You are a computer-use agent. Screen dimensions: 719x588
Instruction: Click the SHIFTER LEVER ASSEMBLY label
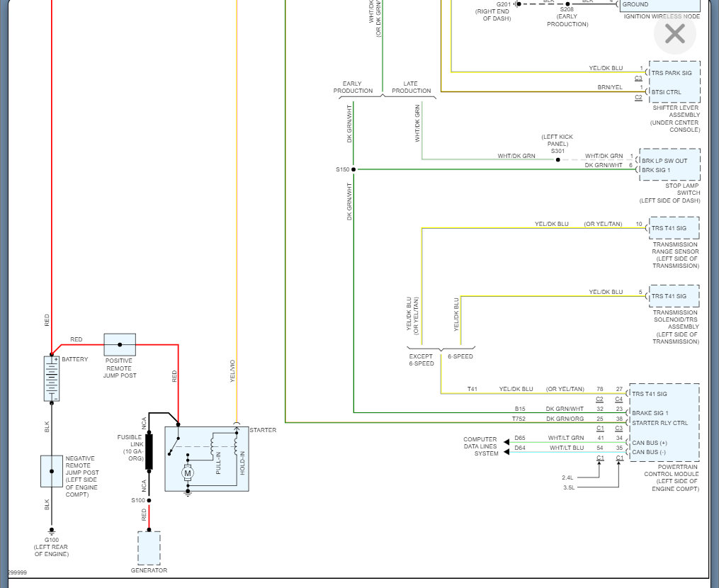676,111
